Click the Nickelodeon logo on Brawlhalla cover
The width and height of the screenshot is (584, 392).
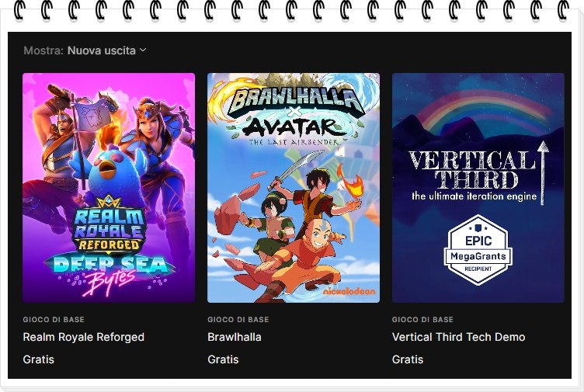(x=349, y=291)
